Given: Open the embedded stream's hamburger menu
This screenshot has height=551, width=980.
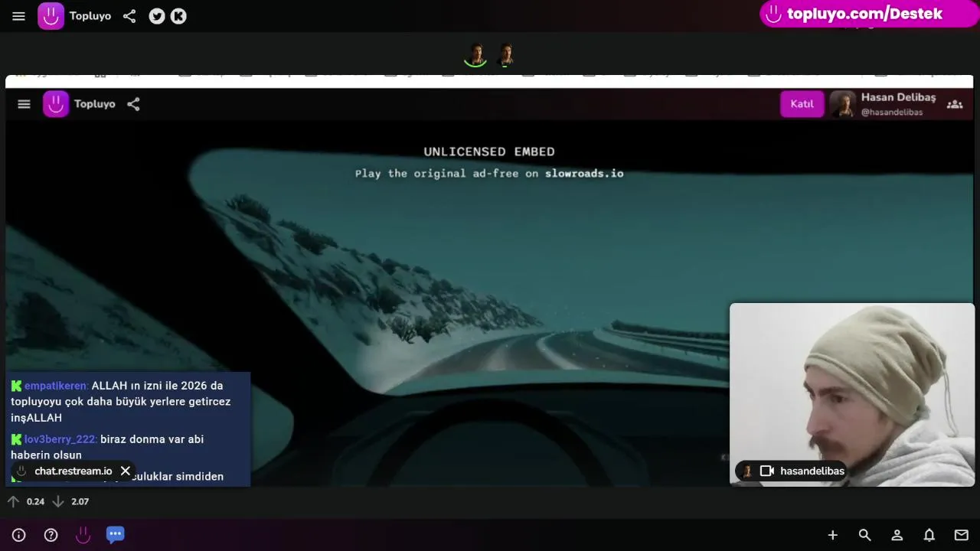Looking at the screenshot, I should click(x=24, y=104).
